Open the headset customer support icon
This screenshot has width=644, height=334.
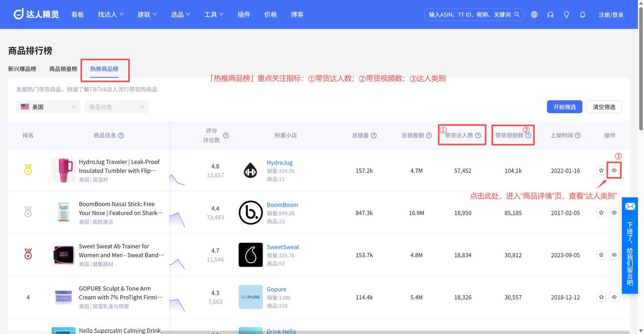tap(550, 15)
